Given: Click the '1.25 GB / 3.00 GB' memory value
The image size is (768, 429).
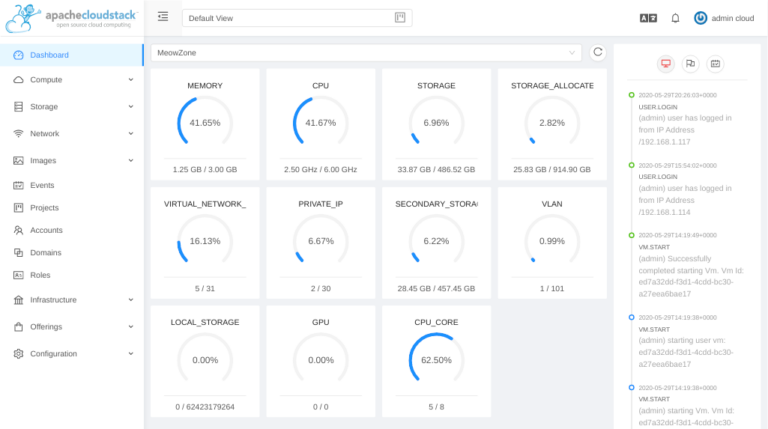Looking at the screenshot, I should (x=205, y=169).
